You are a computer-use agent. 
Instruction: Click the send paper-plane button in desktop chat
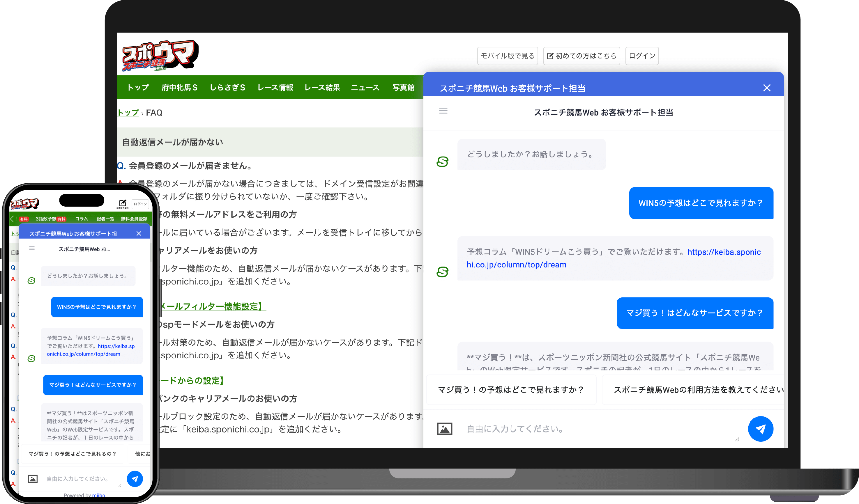tap(760, 429)
